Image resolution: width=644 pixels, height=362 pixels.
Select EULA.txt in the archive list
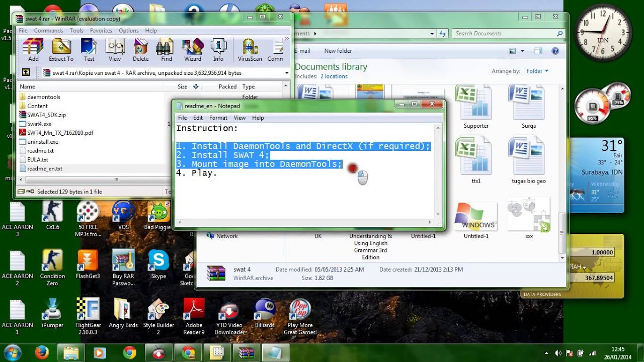tap(37, 160)
